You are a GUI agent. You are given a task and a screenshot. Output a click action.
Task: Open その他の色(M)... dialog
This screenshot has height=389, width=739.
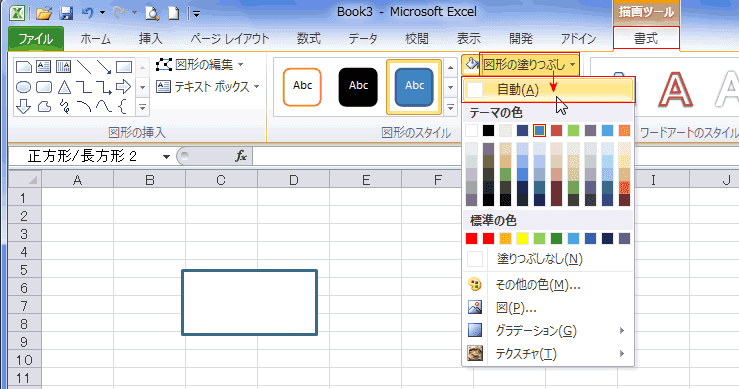[548, 284]
